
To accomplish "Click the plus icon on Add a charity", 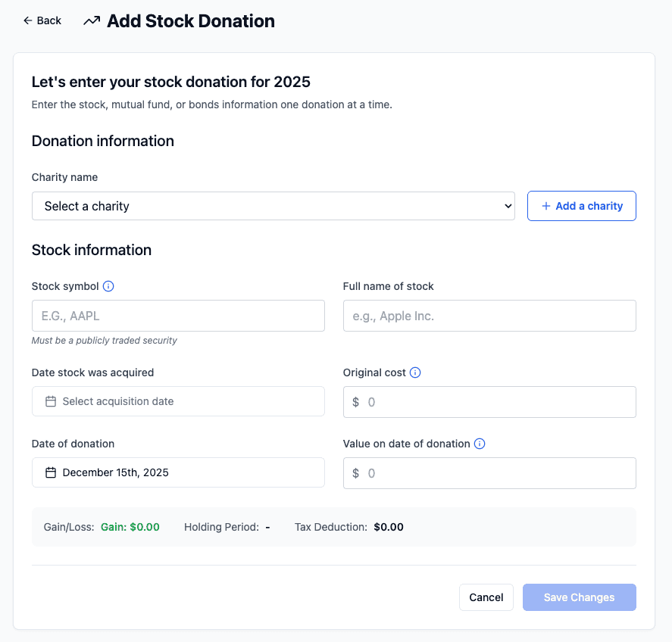I will (x=545, y=206).
